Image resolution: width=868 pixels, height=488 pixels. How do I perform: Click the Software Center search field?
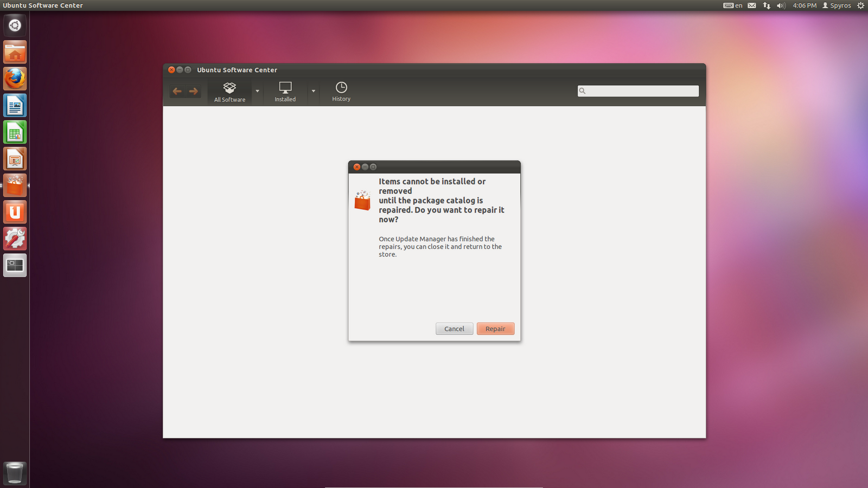tap(638, 91)
